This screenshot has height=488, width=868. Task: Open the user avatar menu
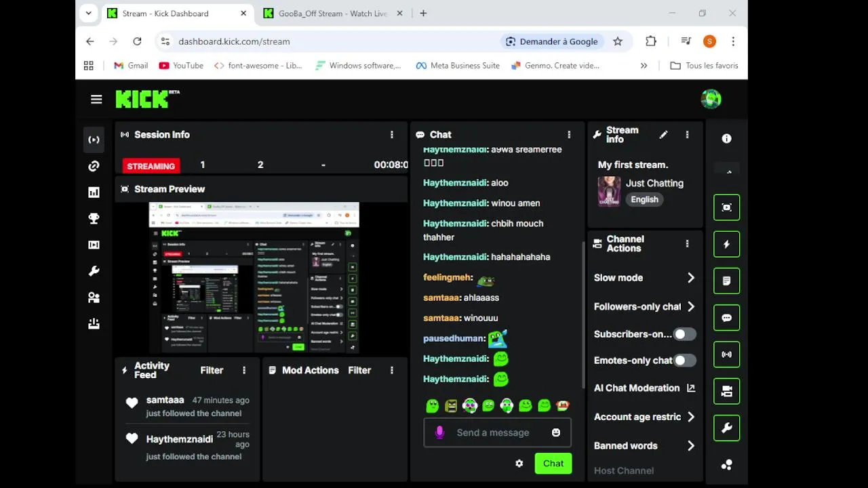[711, 99]
